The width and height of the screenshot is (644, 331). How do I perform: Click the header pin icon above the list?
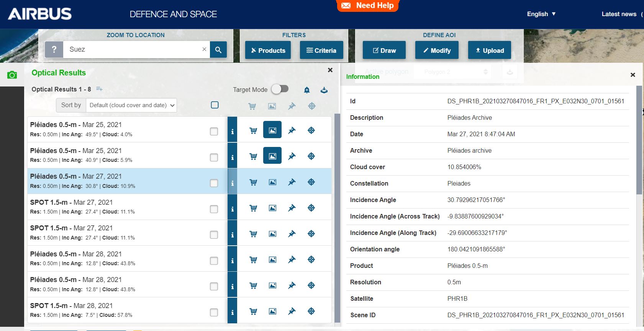tap(292, 106)
